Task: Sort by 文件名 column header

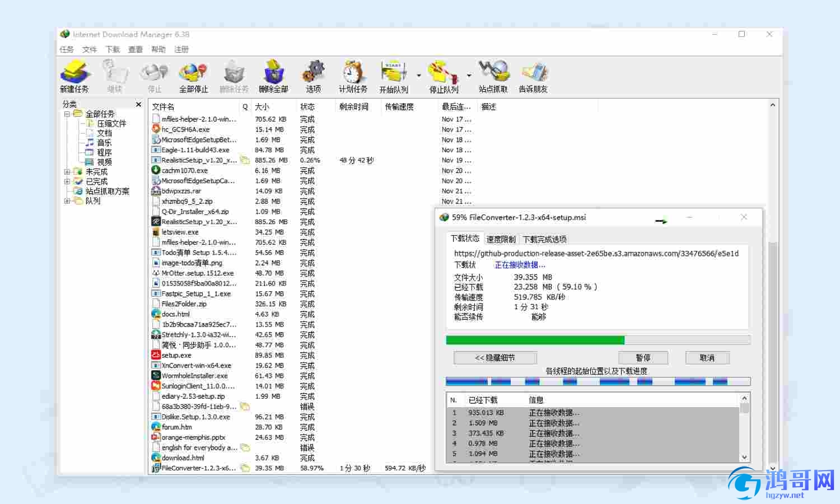Action: (194, 106)
